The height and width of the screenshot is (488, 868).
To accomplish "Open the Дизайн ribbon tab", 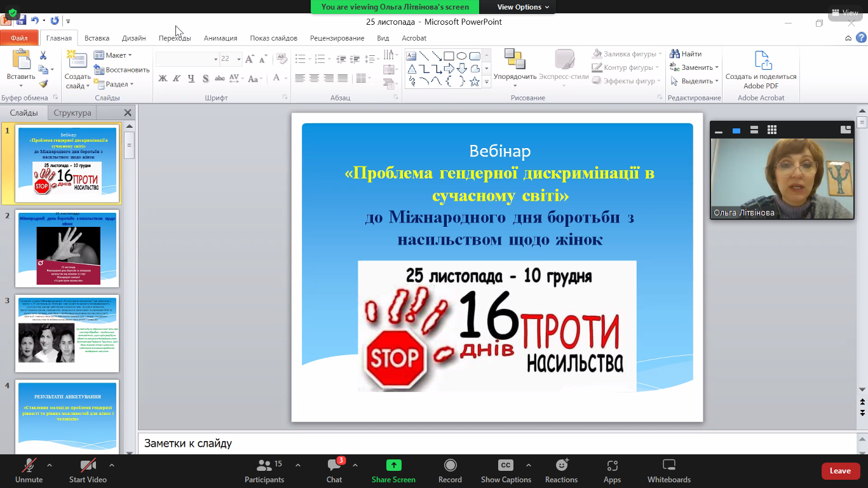I will pos(134,38).
